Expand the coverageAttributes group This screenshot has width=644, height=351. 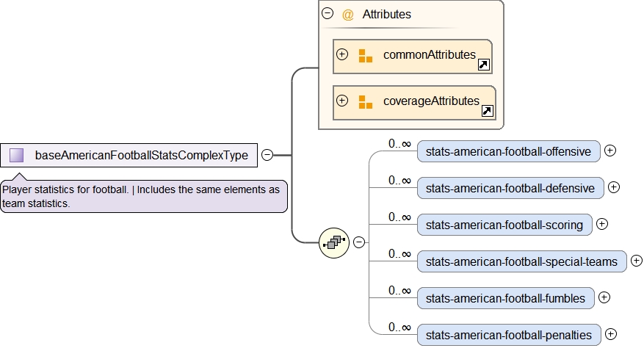click(x=342, y=101)
